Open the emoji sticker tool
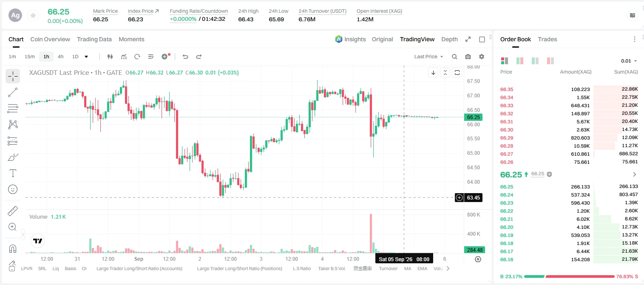Screen dimensions: 644x285 pos(13,189)
